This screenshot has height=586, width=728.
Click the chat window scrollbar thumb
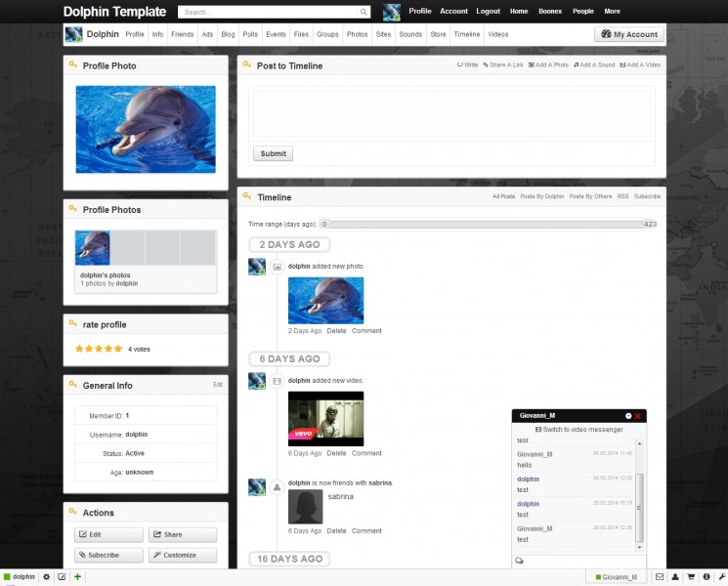coord(639,508)
